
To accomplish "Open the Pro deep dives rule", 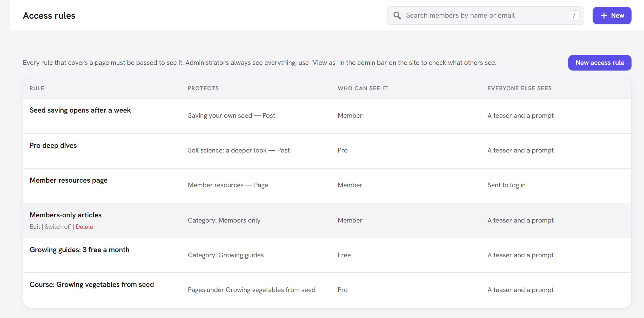I will coord(53,146).
